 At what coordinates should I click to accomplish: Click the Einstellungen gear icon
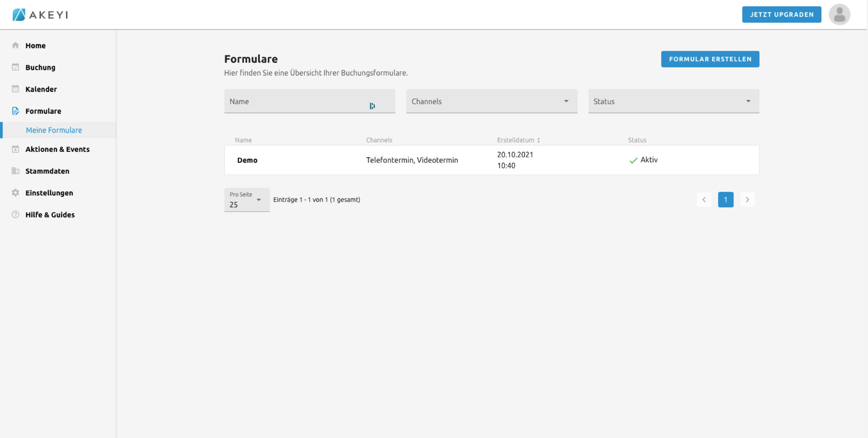(x=15, y=193)
